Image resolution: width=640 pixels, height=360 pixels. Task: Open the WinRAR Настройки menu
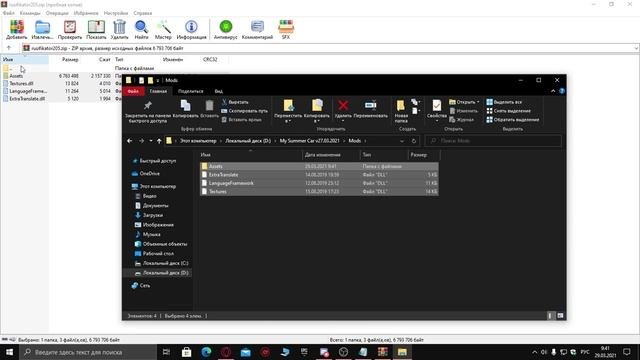116,13
